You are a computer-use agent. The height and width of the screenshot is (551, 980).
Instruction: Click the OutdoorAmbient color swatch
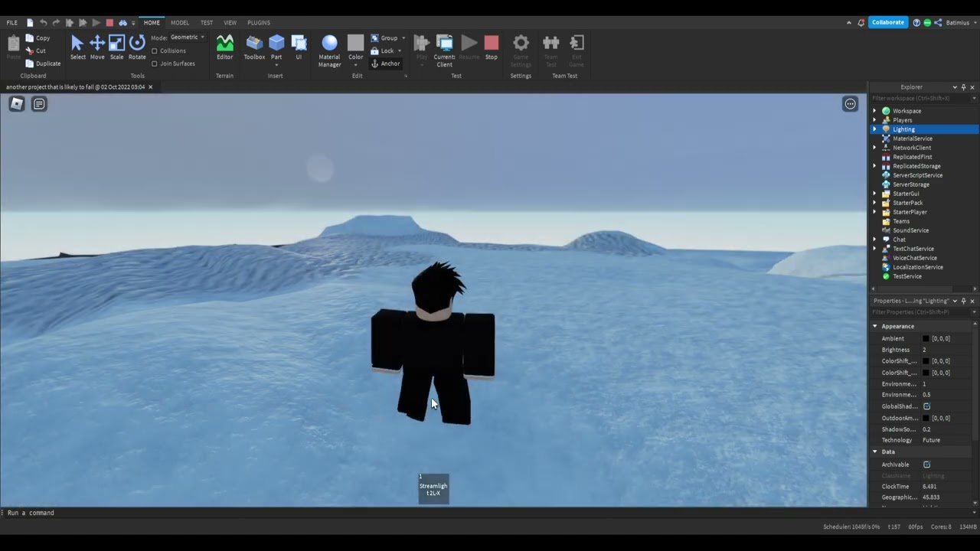(926, 418)
